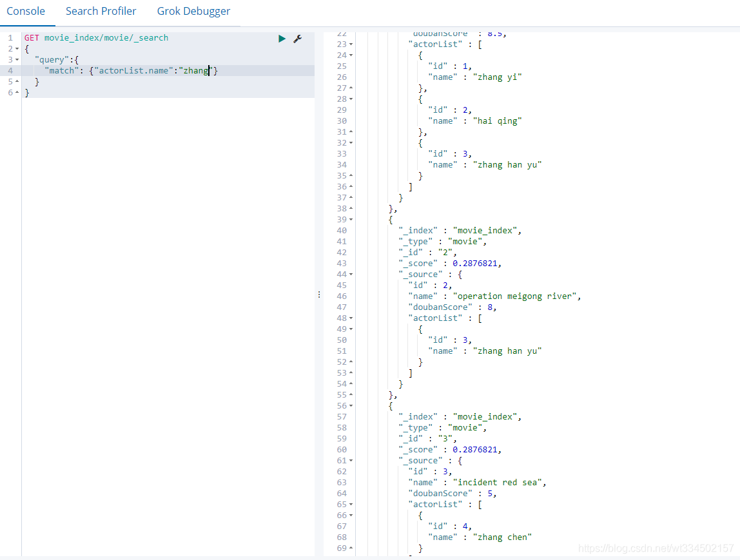Collapse the object at output line 28
The image size is (740, 560).
pos(351,99)
